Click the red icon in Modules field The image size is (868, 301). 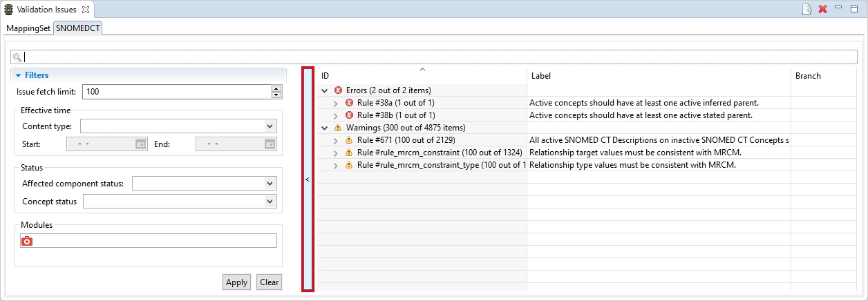pyautogui.click(x=27, y=241)
